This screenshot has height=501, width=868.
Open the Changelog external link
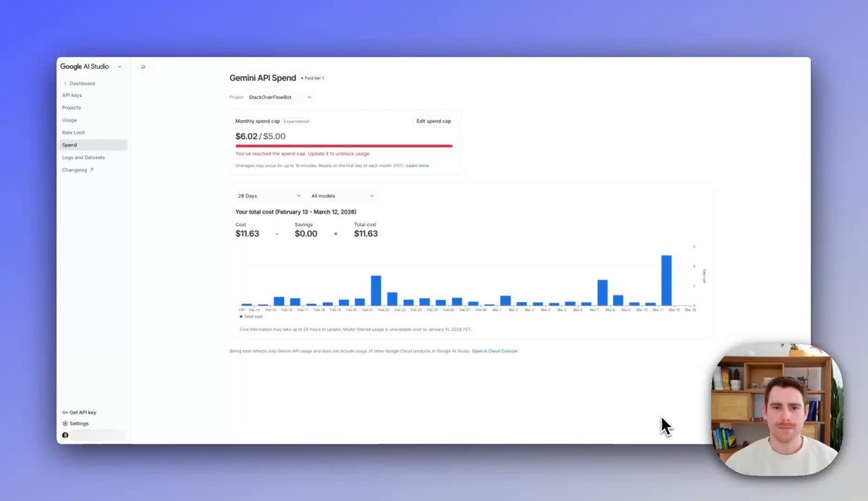tap(77, 170)
